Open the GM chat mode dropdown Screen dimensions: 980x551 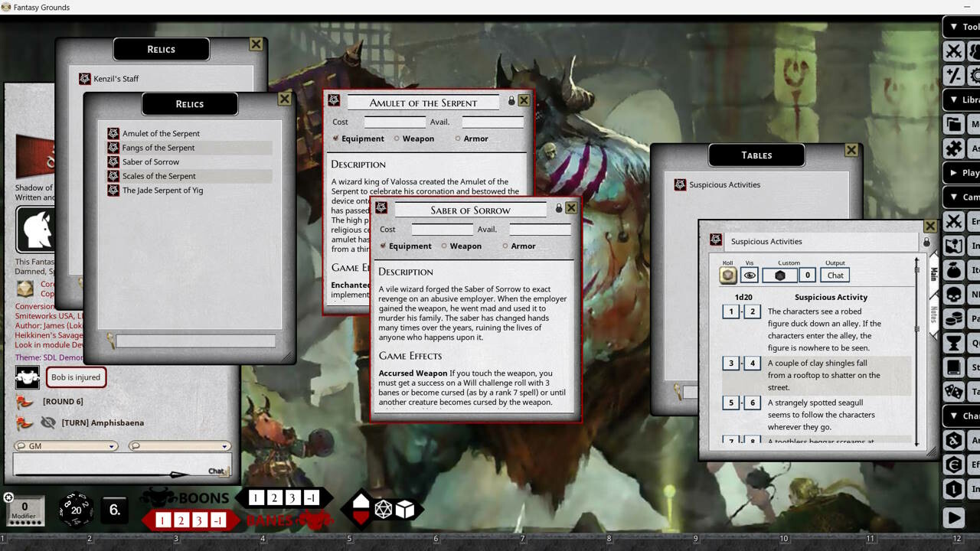(x=65, y=445)
